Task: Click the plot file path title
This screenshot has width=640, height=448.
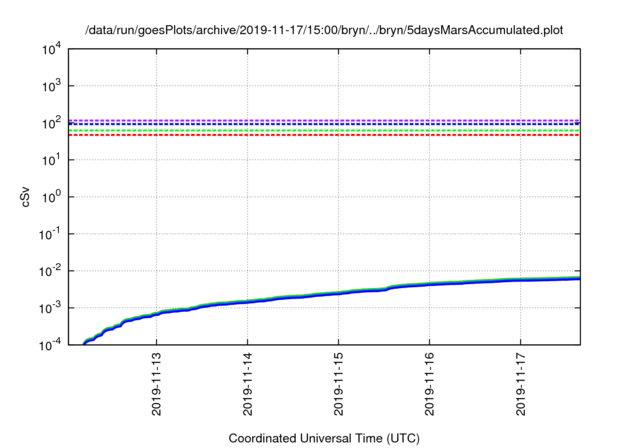Action: [324, 30]
